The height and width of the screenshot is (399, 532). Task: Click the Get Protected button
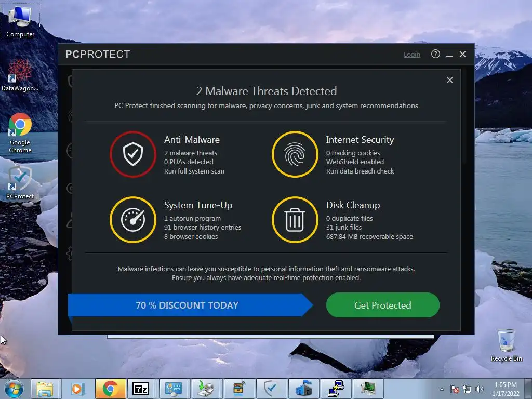pyautogui.click(x=383, y=305)
